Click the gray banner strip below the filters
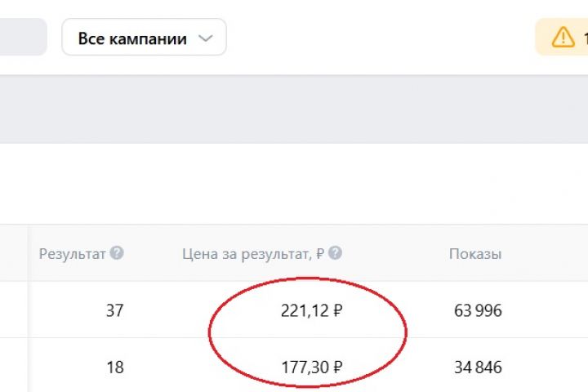 [x=294, y=110]
